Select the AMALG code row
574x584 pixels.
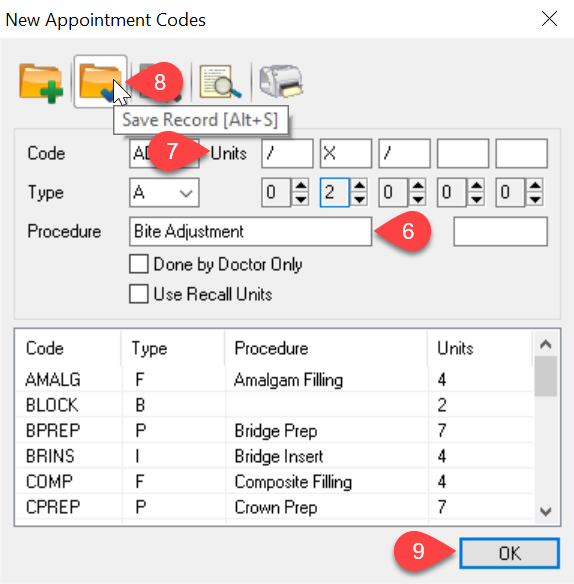click(274, 380)
